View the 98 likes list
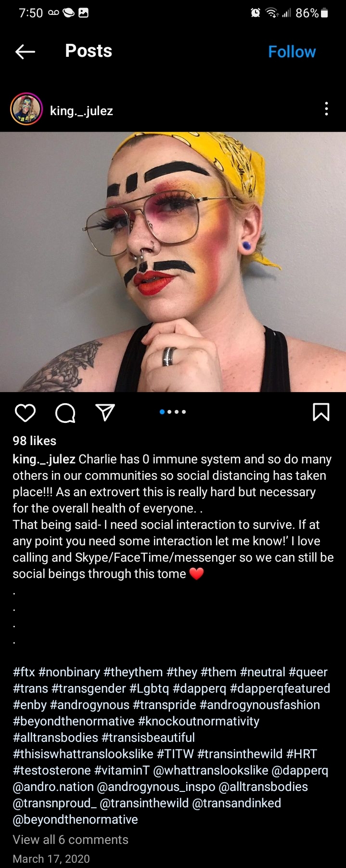Screen dimensions: 346x868 click(x=35, y=441)
